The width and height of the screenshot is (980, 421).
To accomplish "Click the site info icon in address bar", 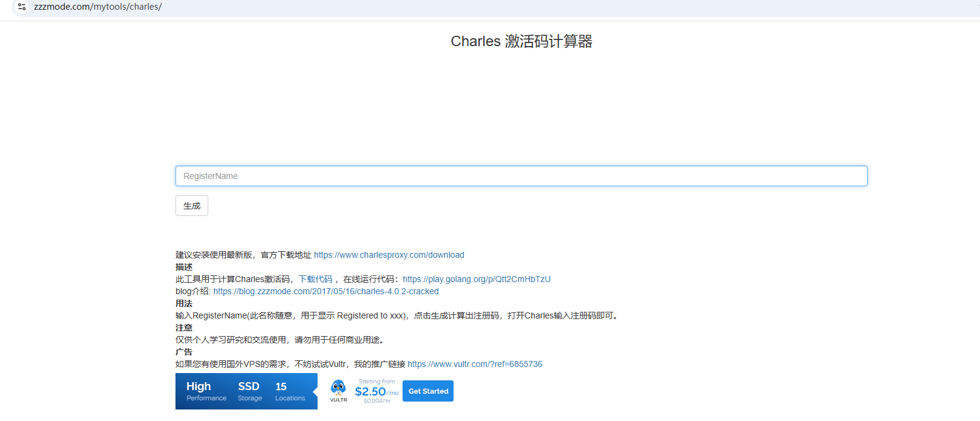I will [22, 7].
